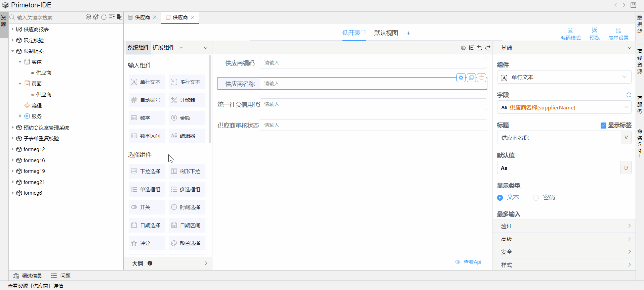Screen dimensions: 644x290
Task: Expand the 预约会议室管理系统 tree node
Action: (x=13, y=128)
